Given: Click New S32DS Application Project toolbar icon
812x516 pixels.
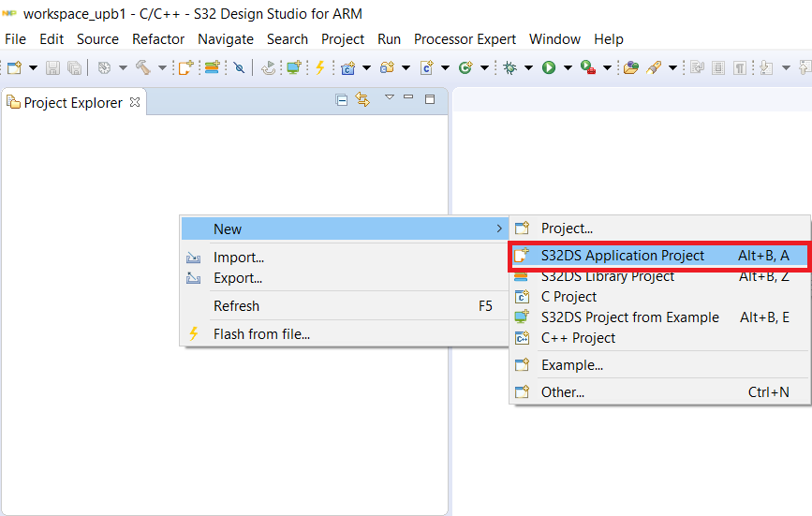Looking at the screenshot, I should [x=185, y=67].
